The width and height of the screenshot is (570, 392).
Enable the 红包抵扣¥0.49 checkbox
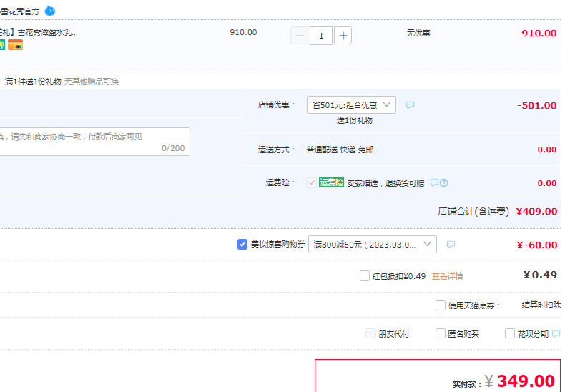[365, 276]
